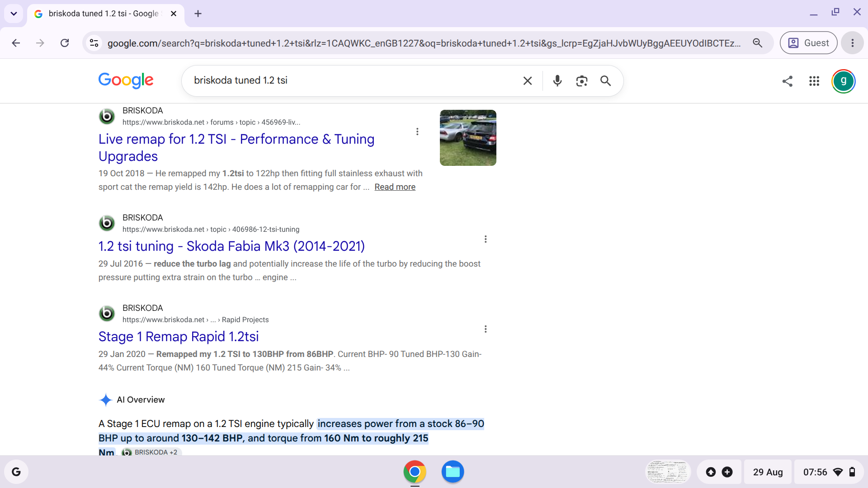868x488 pixels.
Task: Open the cars thumbnail image
Action: click(x=468, y=138)
